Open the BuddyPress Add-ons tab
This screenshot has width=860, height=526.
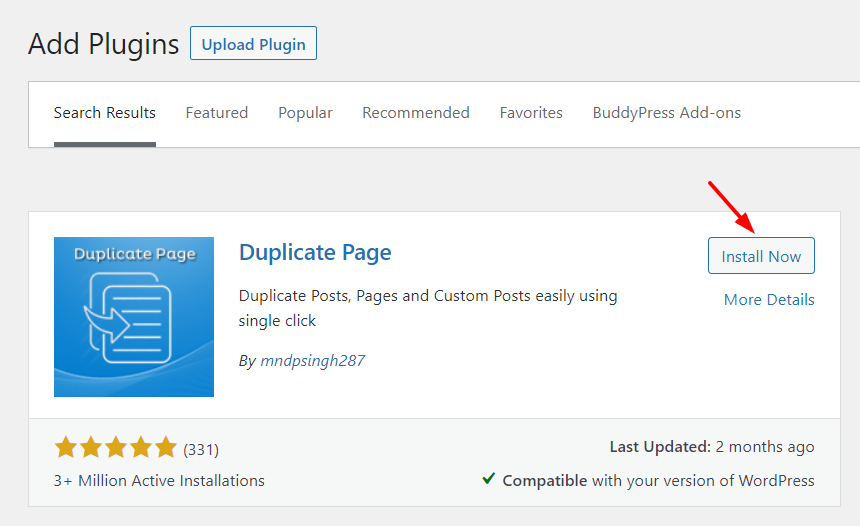click(666, 112)
